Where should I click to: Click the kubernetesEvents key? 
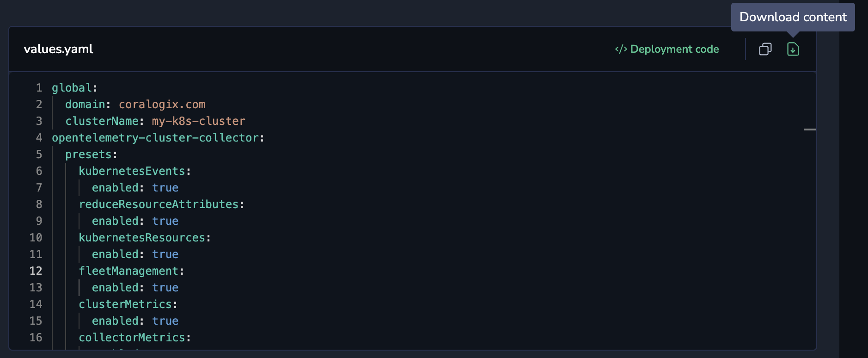click(132, 171)
